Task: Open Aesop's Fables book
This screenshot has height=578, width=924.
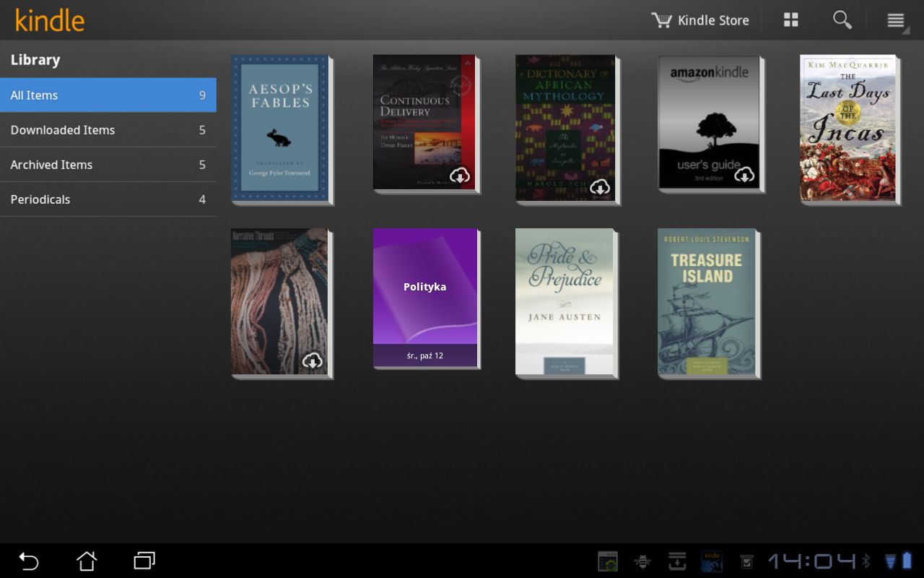Action: 281,129
